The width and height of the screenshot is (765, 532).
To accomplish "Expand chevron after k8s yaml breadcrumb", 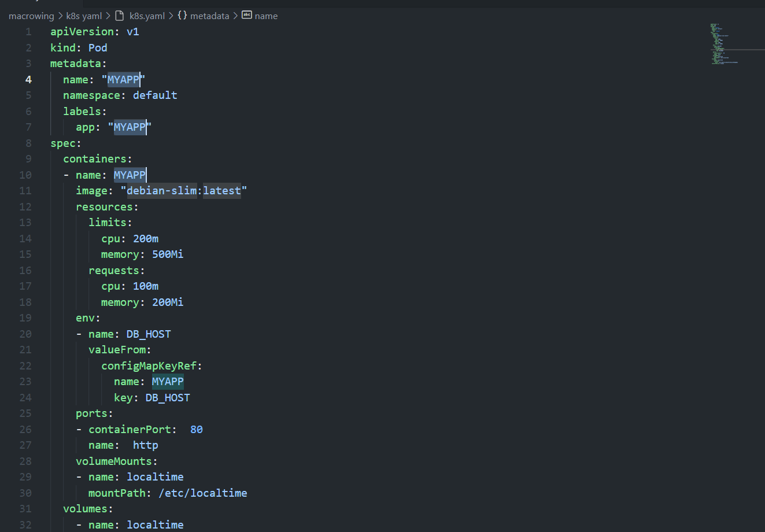I will [x=108, y=16].
